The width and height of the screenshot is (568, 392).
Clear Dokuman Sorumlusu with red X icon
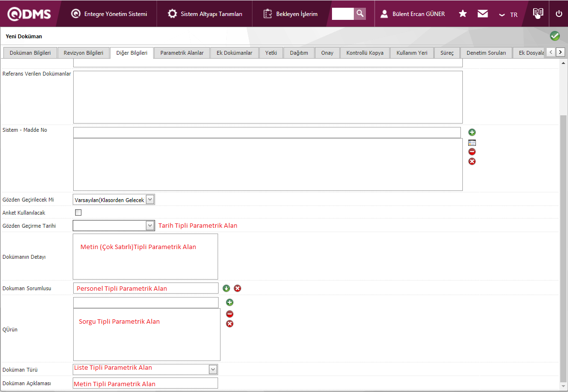[237, 288]
